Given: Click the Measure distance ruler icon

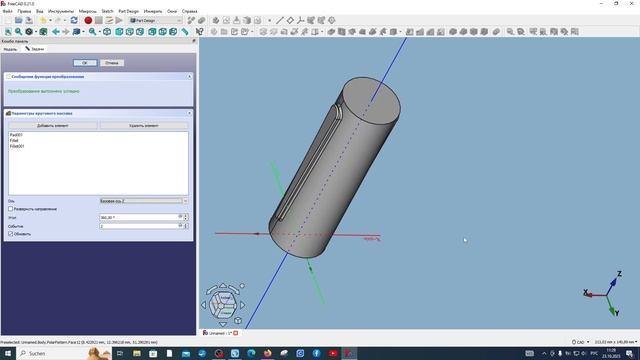Looking at the screenshot, I should [185, 32].
